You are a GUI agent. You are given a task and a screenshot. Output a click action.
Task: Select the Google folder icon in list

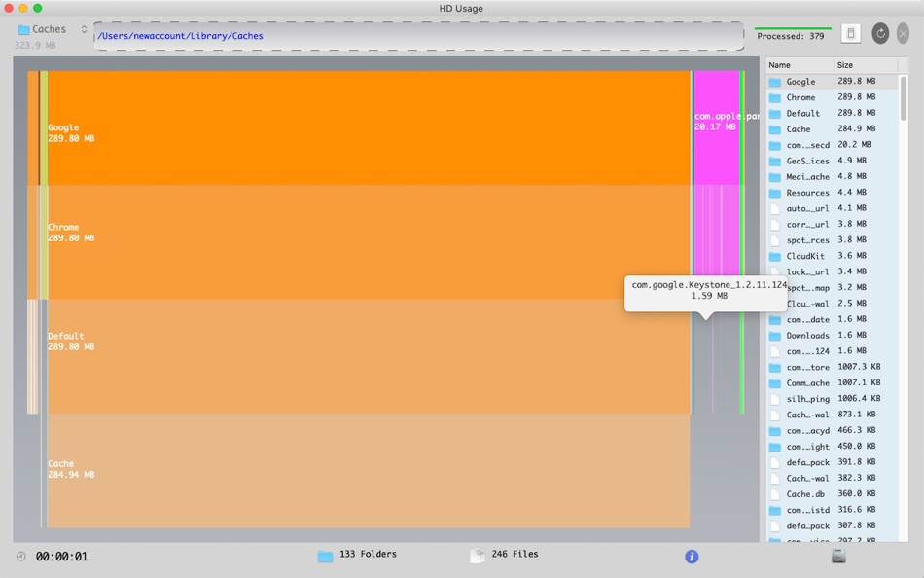point(775,82)
